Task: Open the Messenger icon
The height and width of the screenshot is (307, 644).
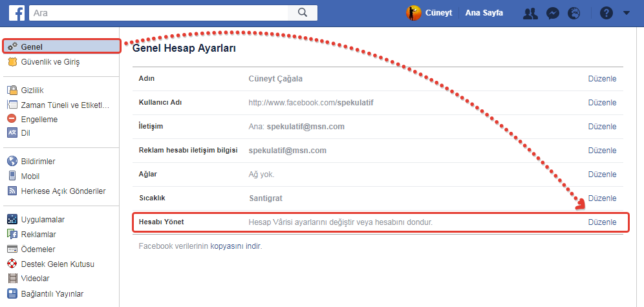Action: coord(552,13)
